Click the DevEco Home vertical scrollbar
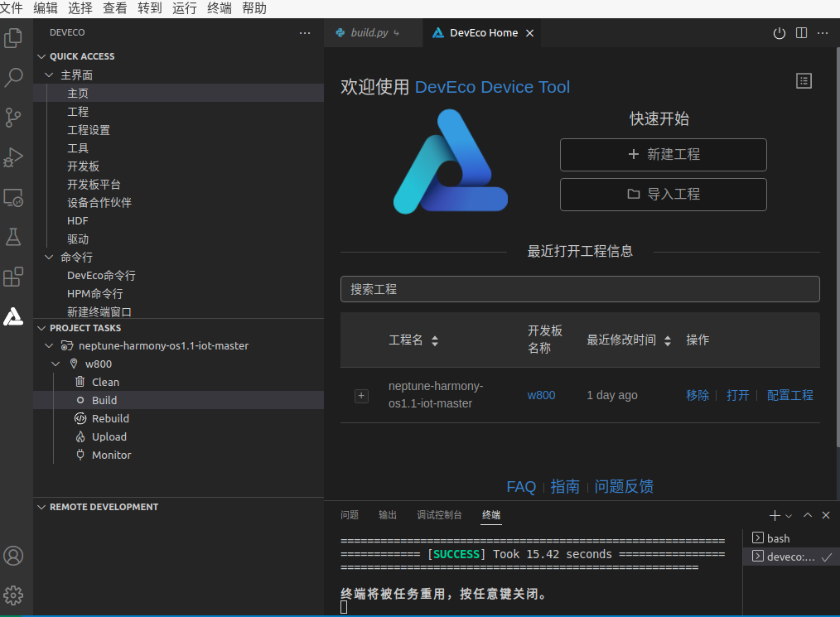Image resolution: width=840 pixels, height=617 pixels. 837,248
